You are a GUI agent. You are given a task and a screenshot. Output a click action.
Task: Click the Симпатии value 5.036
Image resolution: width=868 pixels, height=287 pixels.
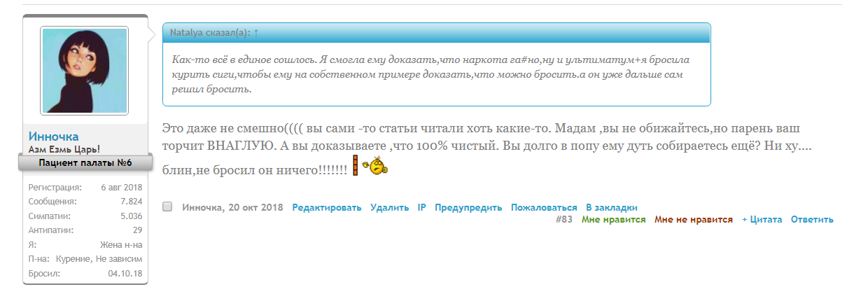point(131,216)
